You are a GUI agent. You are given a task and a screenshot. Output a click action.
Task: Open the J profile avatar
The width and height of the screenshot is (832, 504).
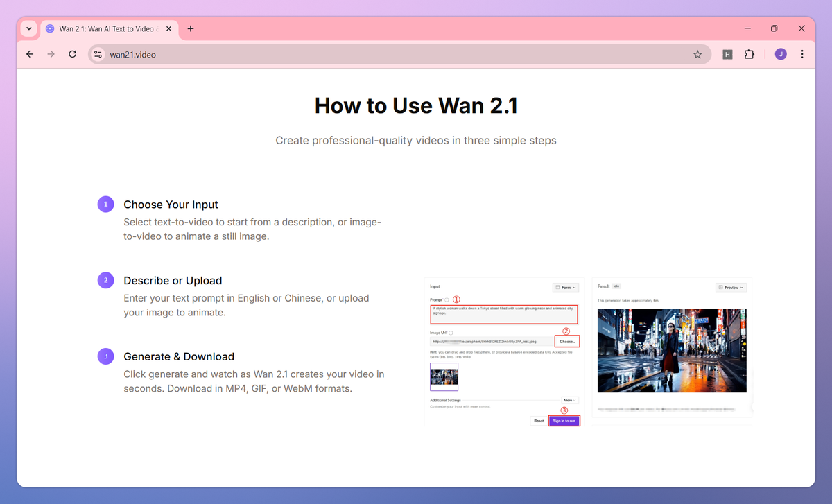point(781,54)
